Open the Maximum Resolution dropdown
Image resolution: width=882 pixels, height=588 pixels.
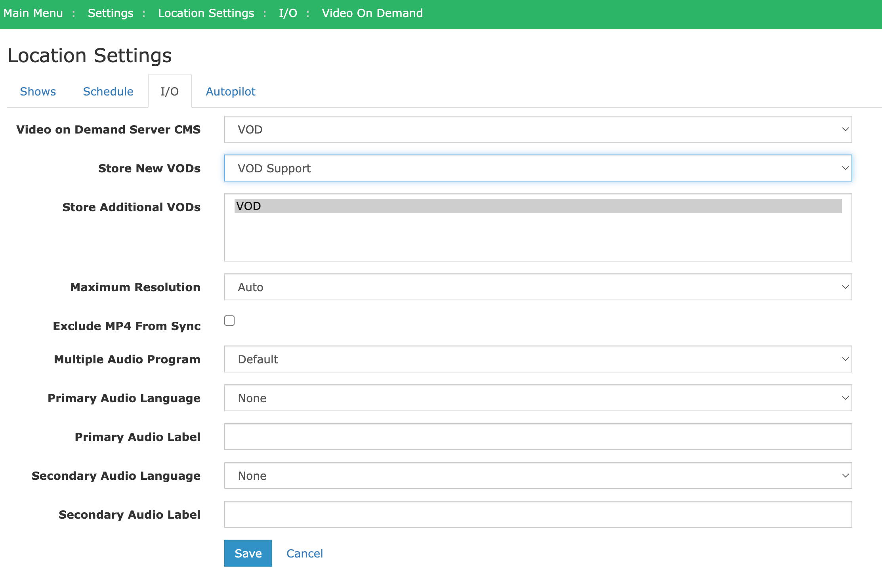(x=538, y=287)
